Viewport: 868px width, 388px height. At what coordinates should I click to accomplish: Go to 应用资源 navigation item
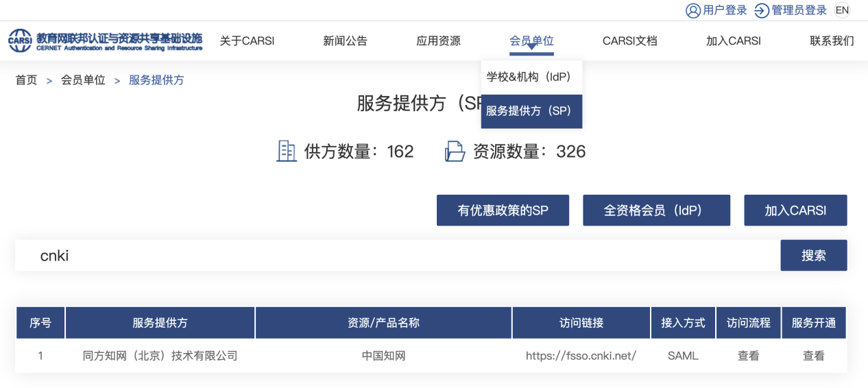(x=438, y=40)
